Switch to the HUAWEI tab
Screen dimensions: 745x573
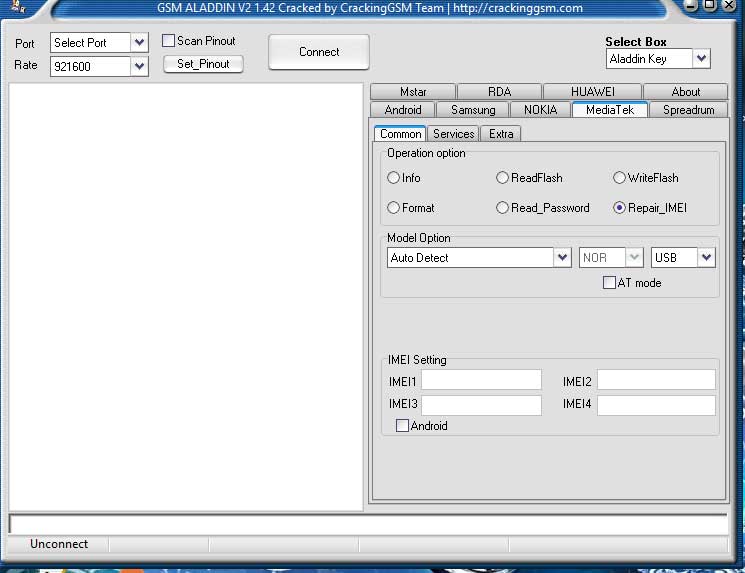592,92
